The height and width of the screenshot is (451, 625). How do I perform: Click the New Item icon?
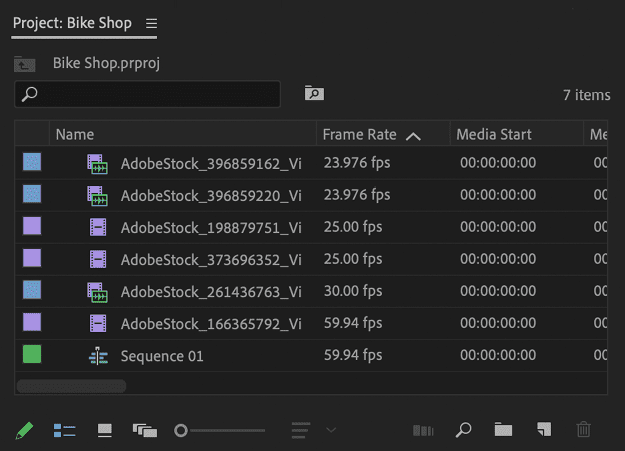(x=544, y=429)
